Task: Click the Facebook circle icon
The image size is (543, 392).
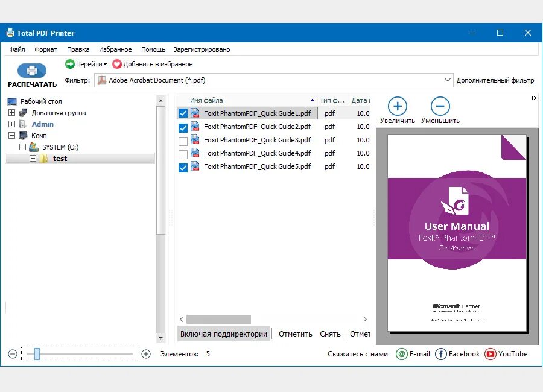Action: click(440, 354)
